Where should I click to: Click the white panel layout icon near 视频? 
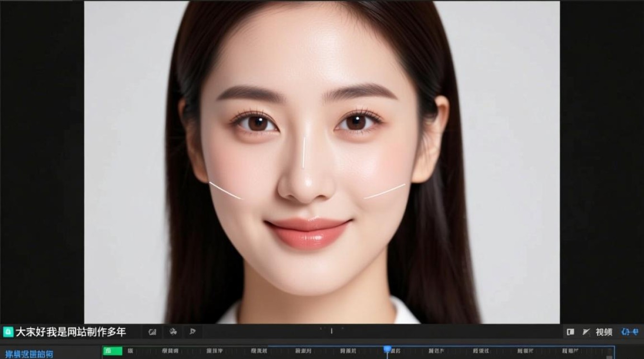click(570, 332)
